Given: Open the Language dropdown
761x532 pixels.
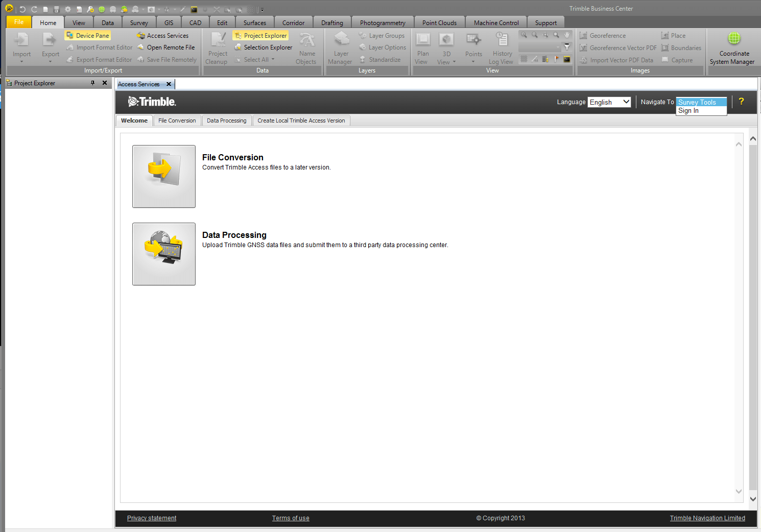Looking at the screenshot, I should coord(609,102).
